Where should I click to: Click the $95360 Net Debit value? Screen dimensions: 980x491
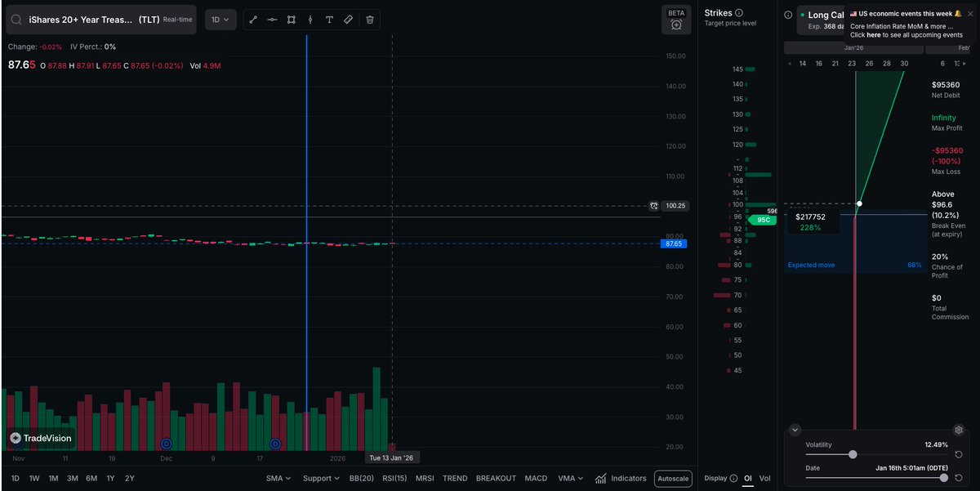[946, 85]
